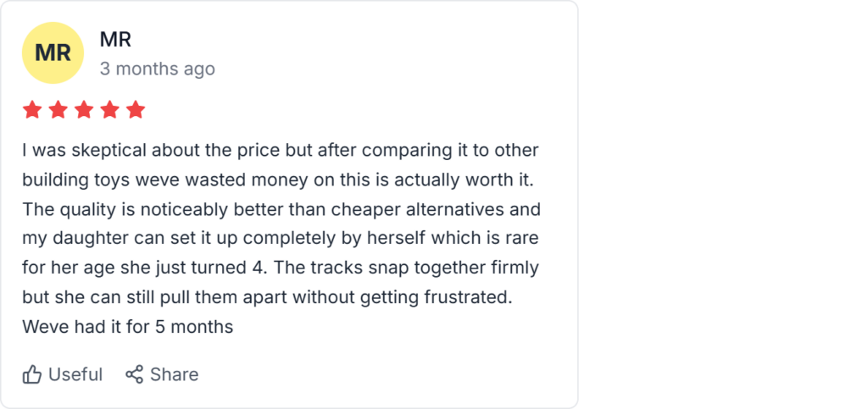Choose the third red rating star
Image resolution: width=868 pixels, height=409 pixels.
coord(84,110)
